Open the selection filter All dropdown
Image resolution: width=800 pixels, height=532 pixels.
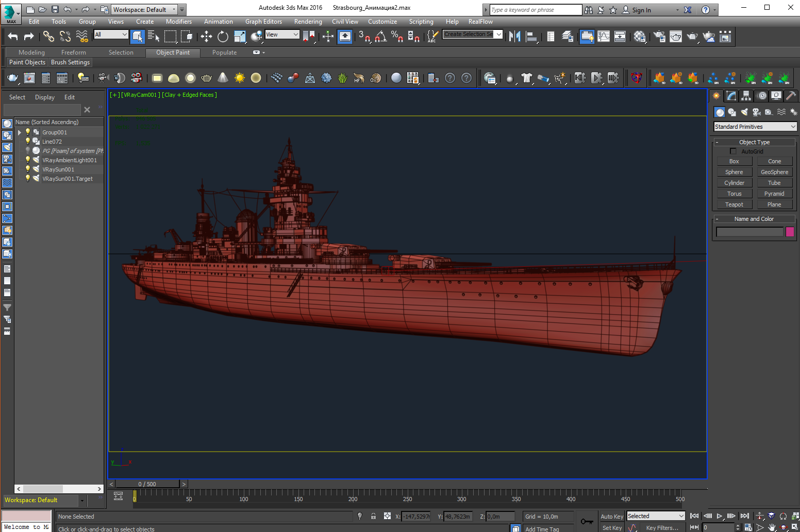[111, 35]
